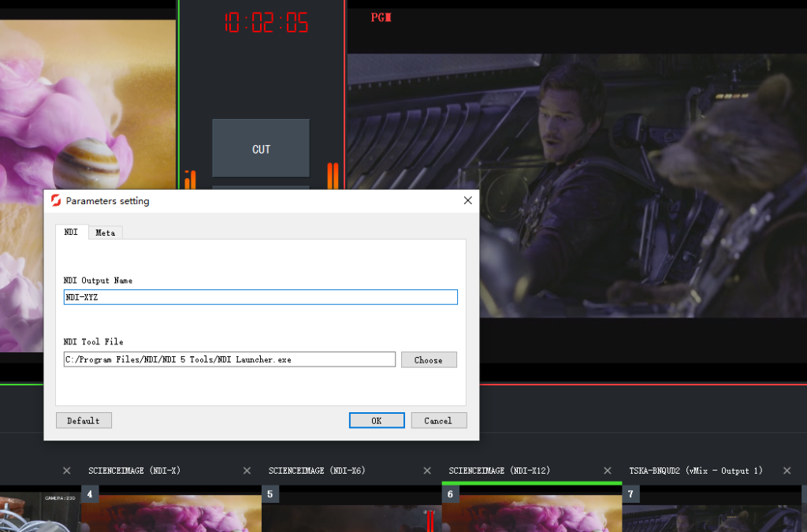This screenshot has width=807, height=532.
Task: Click the "NDI Tool File" label
Action: pyautogui.click(x=93, y=341)
